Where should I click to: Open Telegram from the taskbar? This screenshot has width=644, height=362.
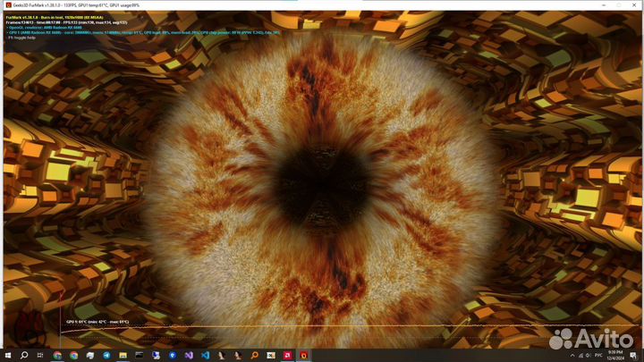[106, 355]
